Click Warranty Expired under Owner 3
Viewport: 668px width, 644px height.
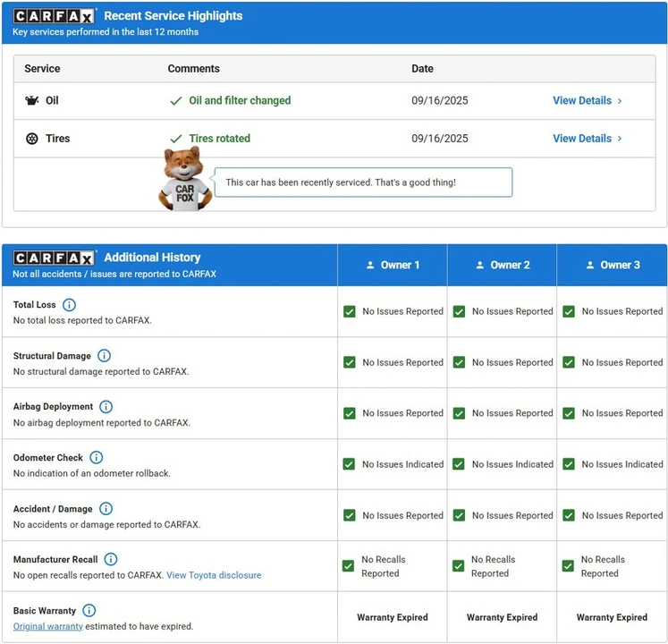click(612, 617)
